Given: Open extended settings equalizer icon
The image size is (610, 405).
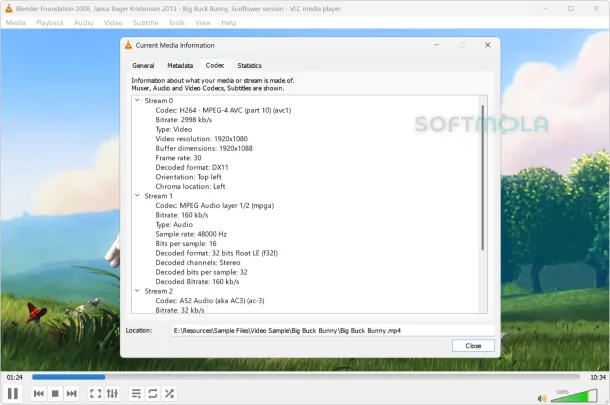Looking at the screenshot, I should pyautogui.click(x=112, y=393).
